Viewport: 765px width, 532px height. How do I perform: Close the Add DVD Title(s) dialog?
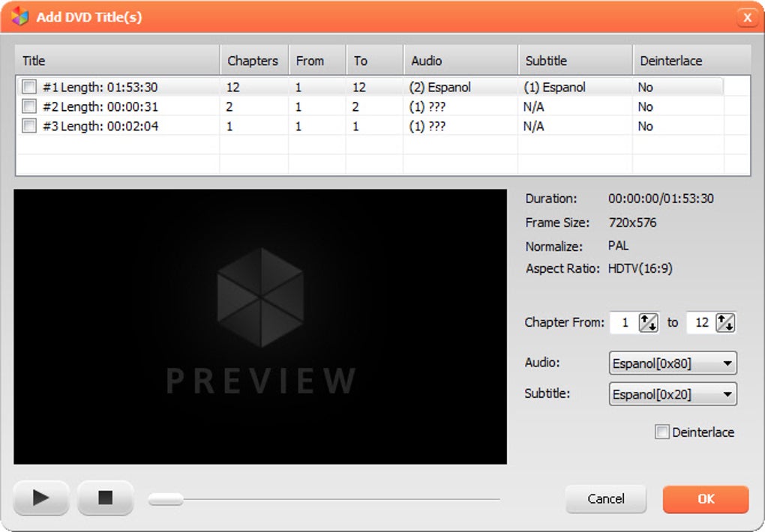coord(747,17)
